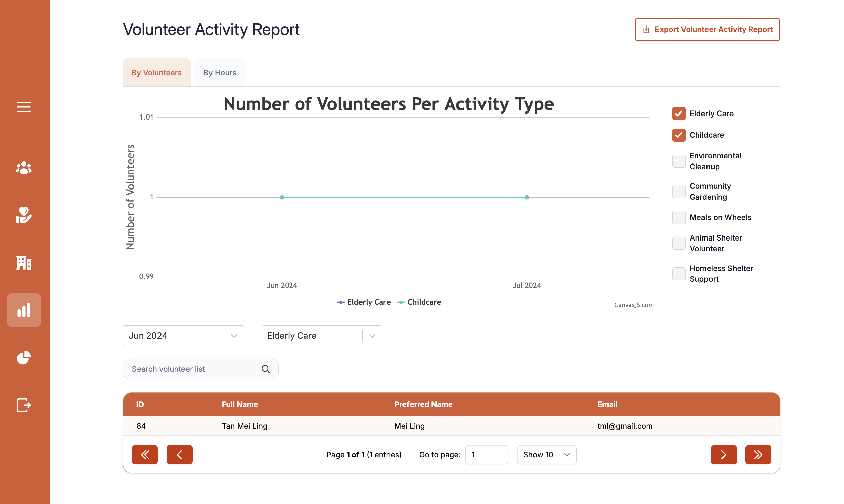Open the hamburger menu in sidebar
The height and width of the screenshot is (504, 844).
pyautogui.click(x=24, y=107)
